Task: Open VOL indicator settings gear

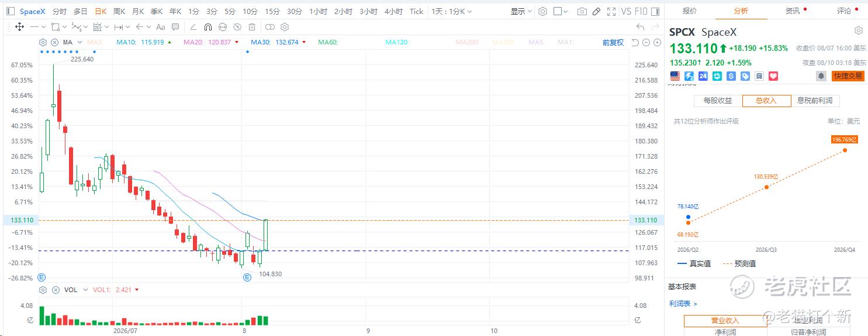Action: coord(43,290)
